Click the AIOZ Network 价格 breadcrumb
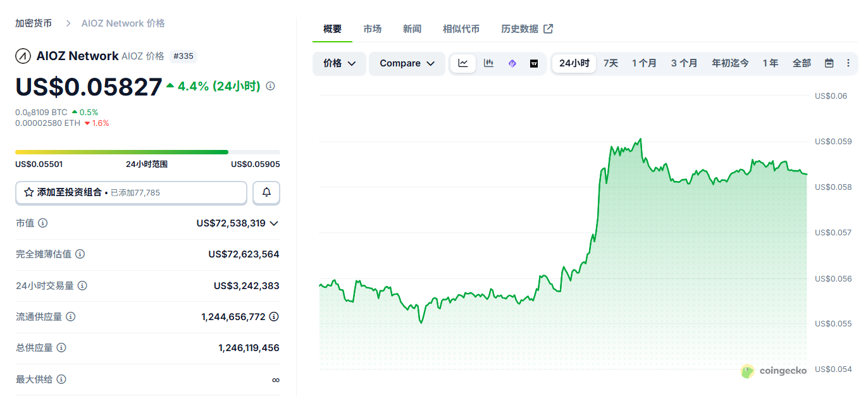 pyautogui.click(x=123, y=23)
